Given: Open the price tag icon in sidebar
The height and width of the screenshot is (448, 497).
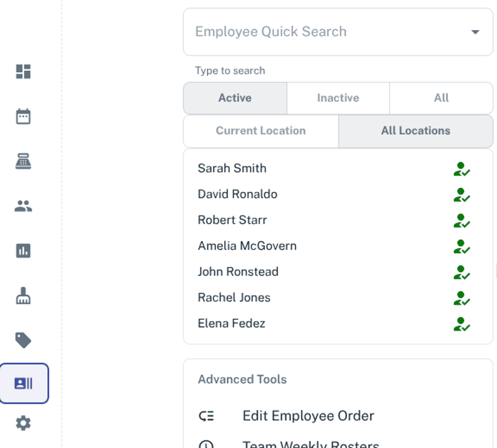Looking at the screenshot, I should 23,340.
